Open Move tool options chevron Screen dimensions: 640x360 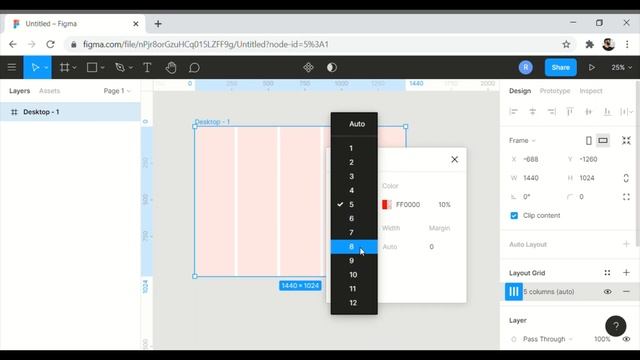pos(46,68)
